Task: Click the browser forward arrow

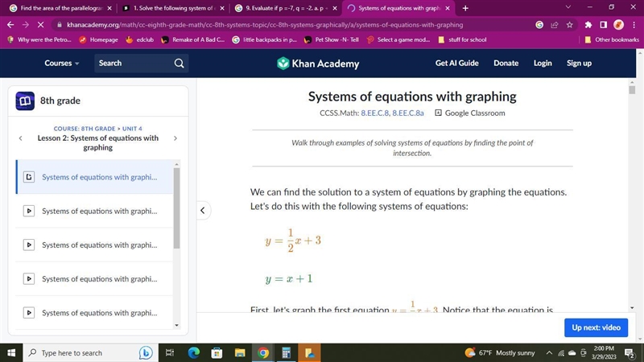Action: (26, 25)
